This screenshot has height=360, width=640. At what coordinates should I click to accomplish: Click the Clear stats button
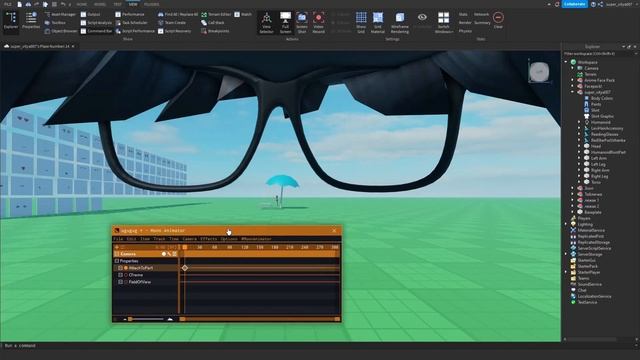click(x=498, y=20)
